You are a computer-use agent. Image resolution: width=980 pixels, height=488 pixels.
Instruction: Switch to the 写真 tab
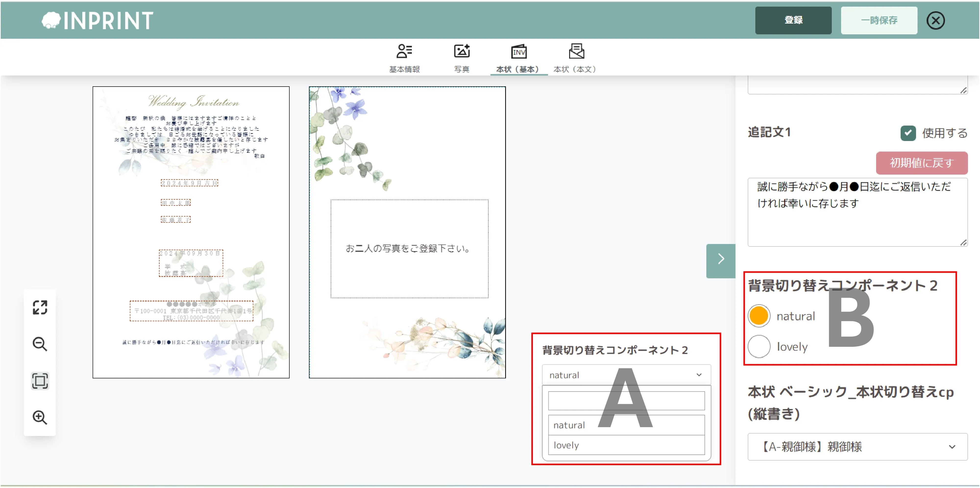[462, 57]
